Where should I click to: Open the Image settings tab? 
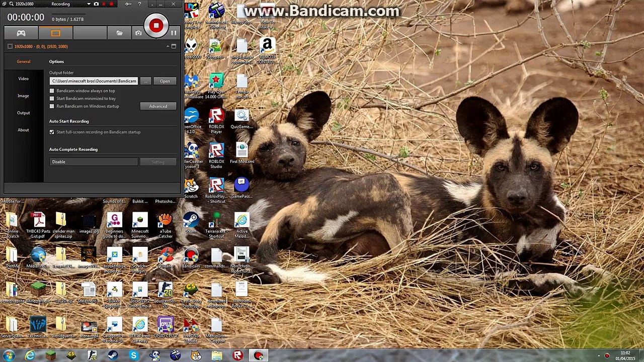24,96
